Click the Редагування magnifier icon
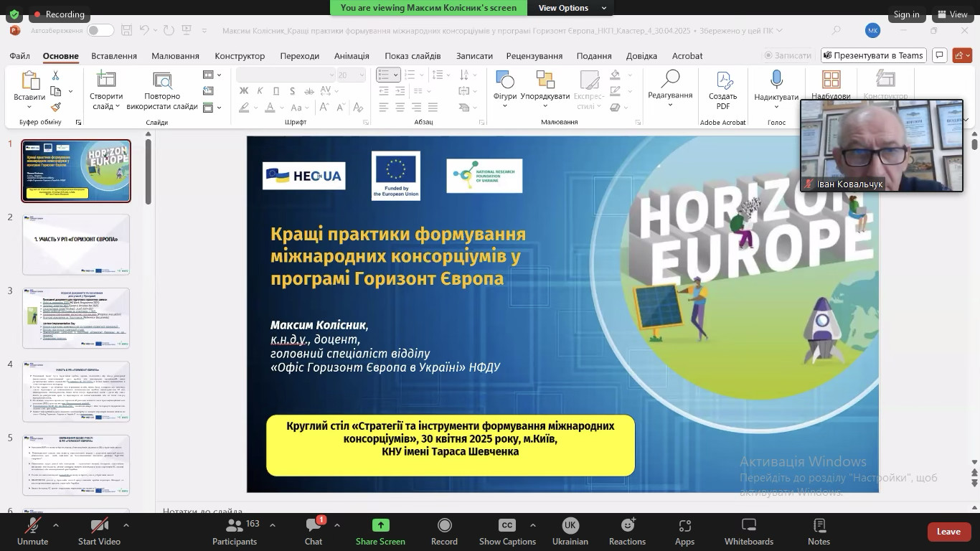This screenshot has width=980, height=551. tap(670, 79)
